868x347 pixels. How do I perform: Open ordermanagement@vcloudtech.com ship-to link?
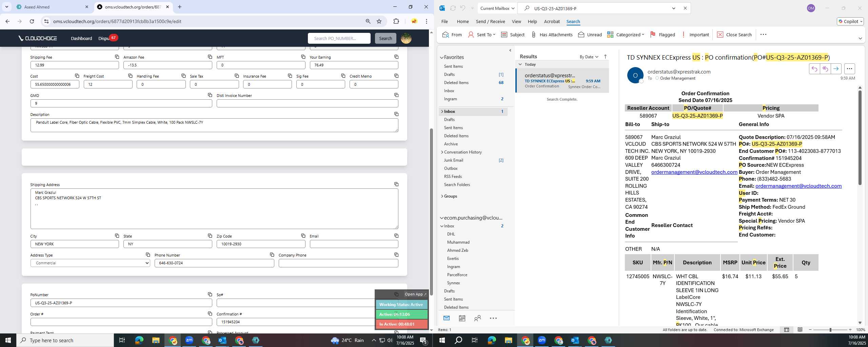694,172
